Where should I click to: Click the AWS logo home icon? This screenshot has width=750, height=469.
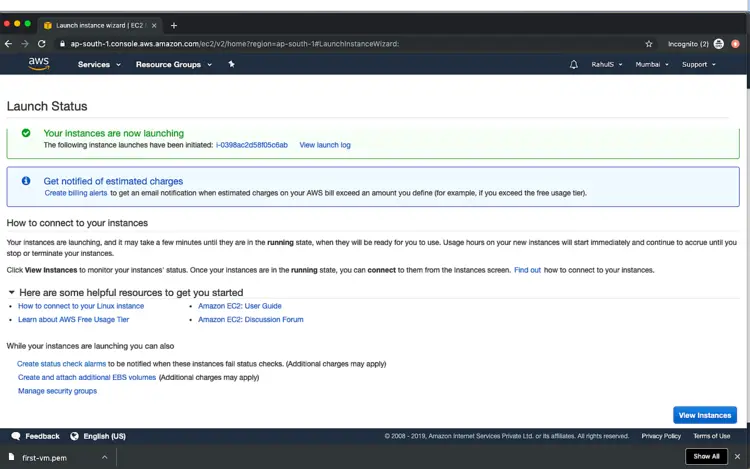click(38, 64)
